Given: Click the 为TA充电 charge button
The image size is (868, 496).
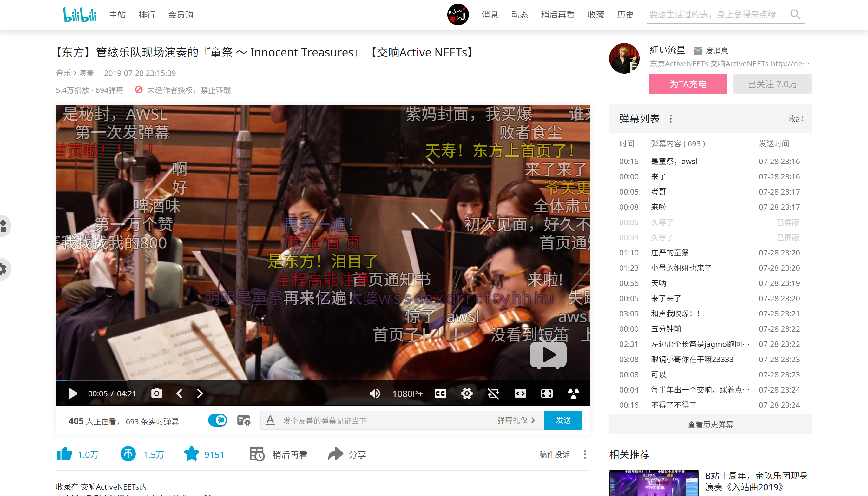Looking at the screenshot, I should (x=687, y=84).
